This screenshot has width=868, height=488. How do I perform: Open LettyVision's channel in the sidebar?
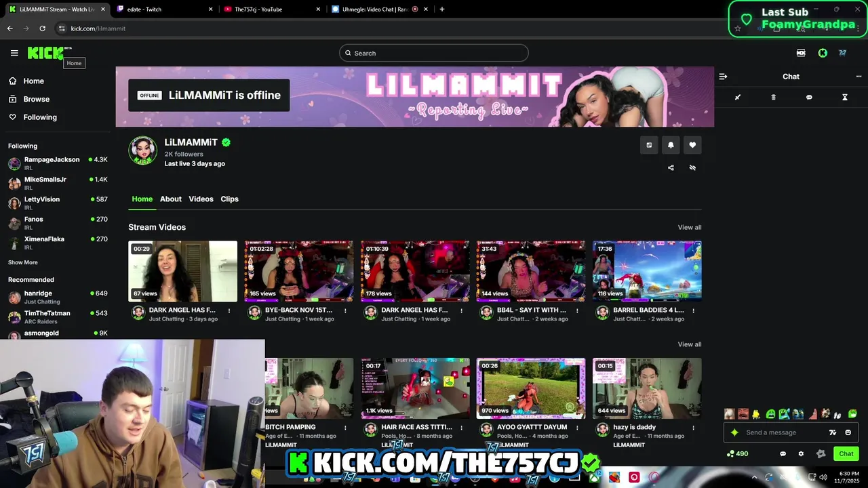(58, 203)
